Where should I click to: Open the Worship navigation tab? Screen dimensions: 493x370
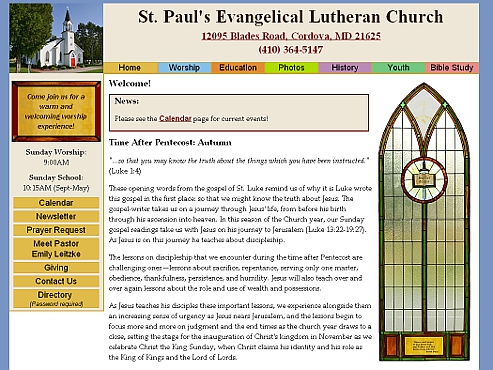tap(184, 68)
